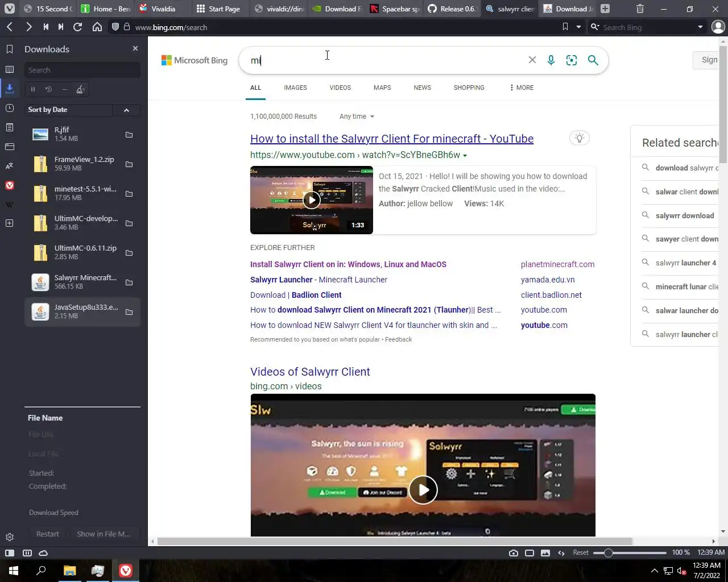Click the Bing search magnifier button
Viewport: 728px width, 582px height.
[593, 60]
